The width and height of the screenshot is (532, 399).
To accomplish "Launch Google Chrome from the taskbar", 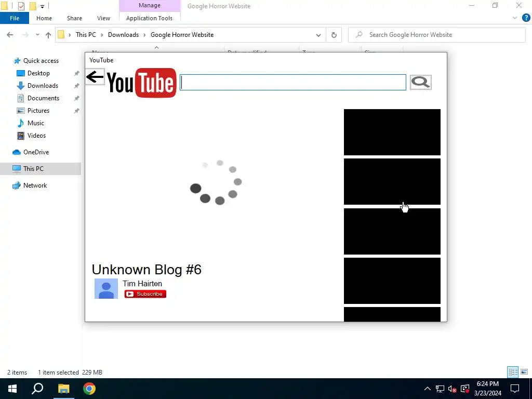I will tap(89, 389).
